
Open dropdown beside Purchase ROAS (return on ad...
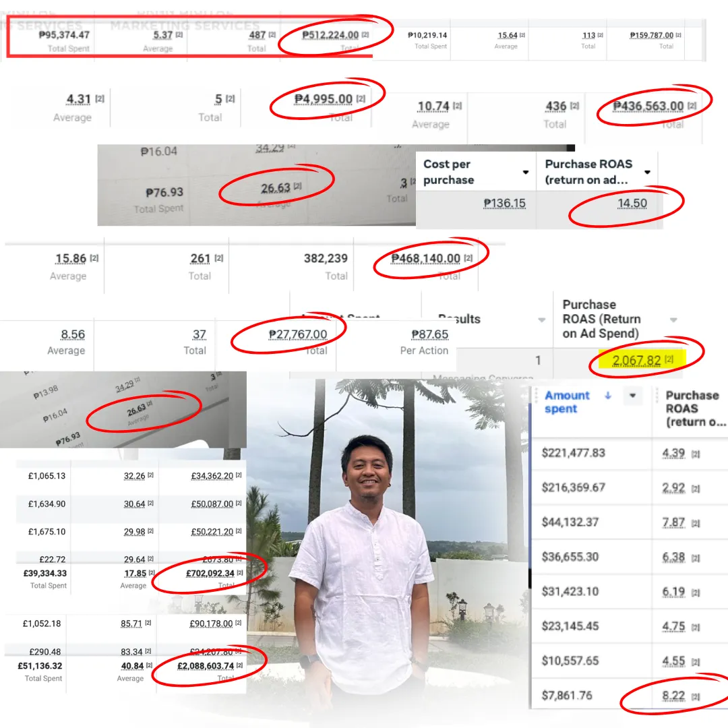[647, 173]
